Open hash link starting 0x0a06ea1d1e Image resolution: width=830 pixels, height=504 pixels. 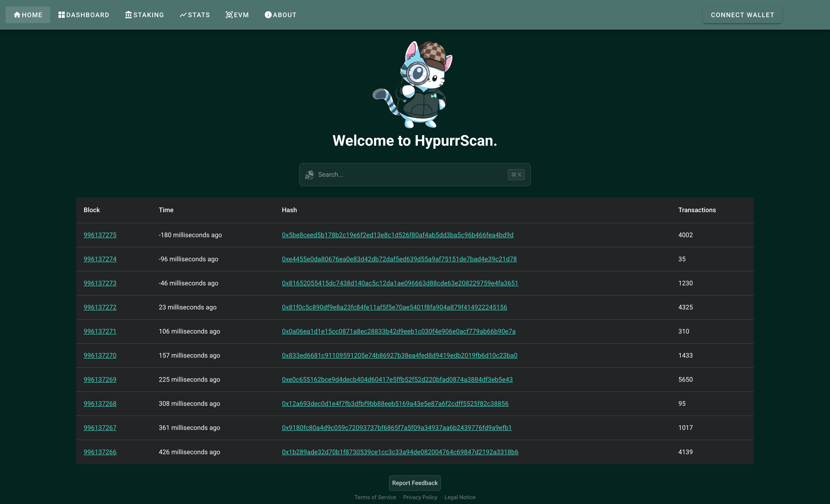click(399, 331)
